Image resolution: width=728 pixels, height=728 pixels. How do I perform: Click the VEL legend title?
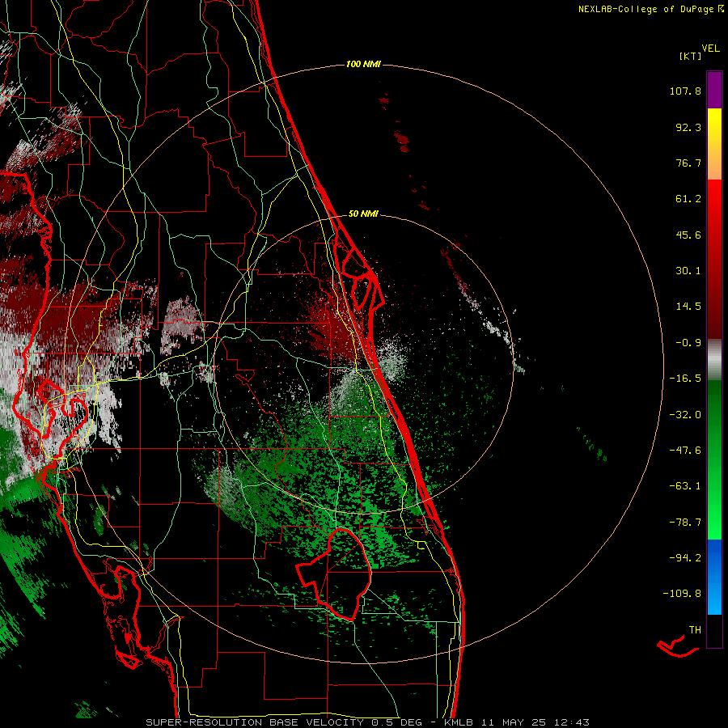[710, 49]
